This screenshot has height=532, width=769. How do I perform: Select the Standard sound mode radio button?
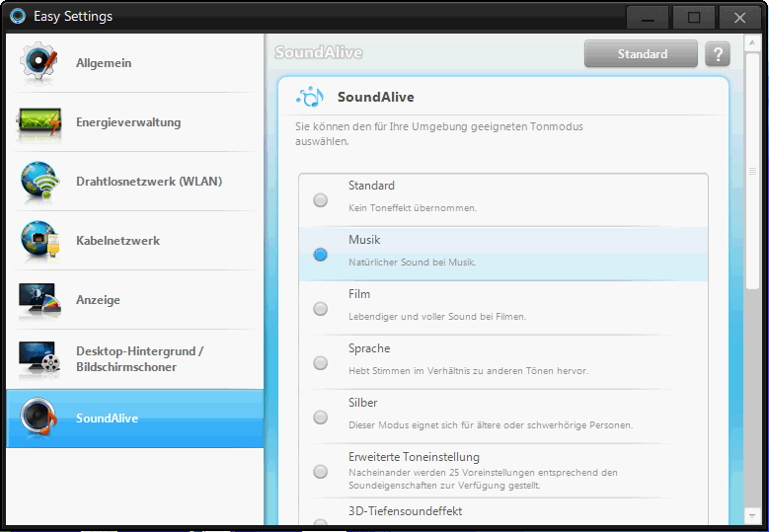pos(320,200)
